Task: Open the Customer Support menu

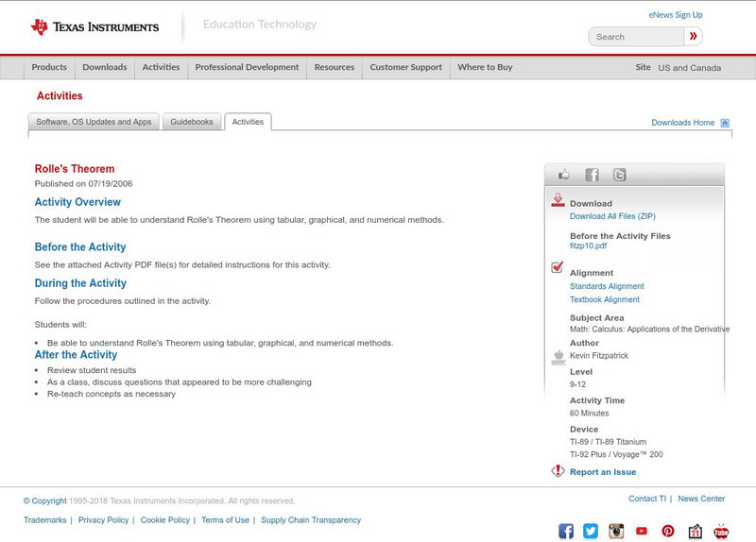Action: click(x=406, y=67)
